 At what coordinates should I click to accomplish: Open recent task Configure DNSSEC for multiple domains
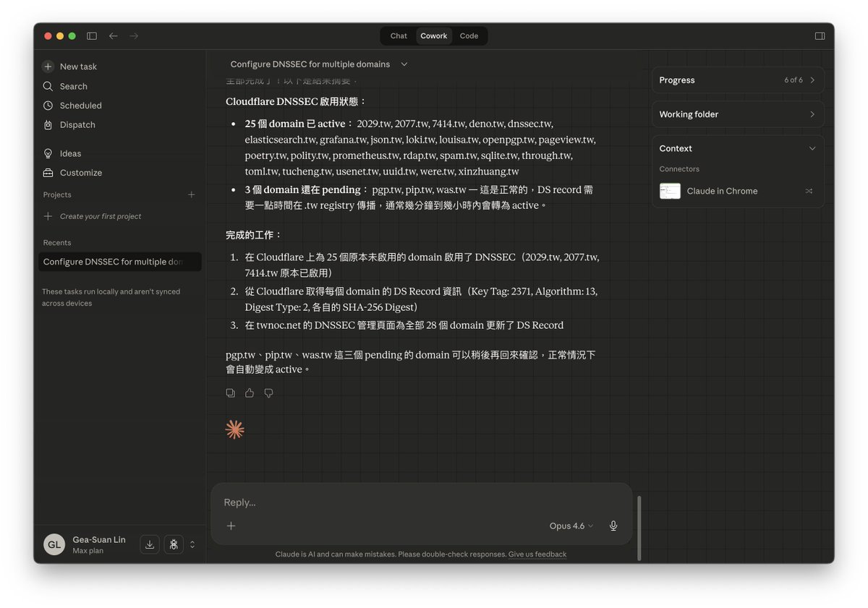pyautogui.click(x=119, y=262)
